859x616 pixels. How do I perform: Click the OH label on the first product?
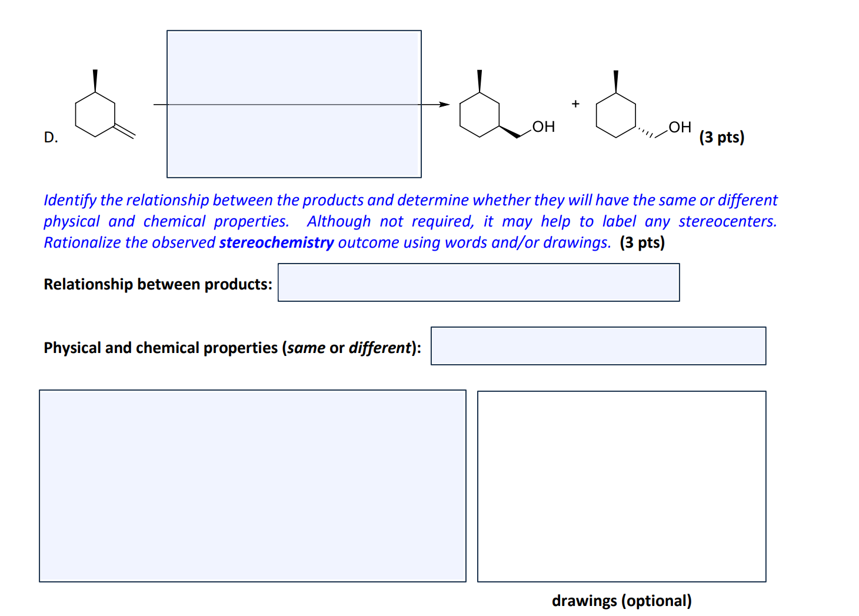[543, 126]
